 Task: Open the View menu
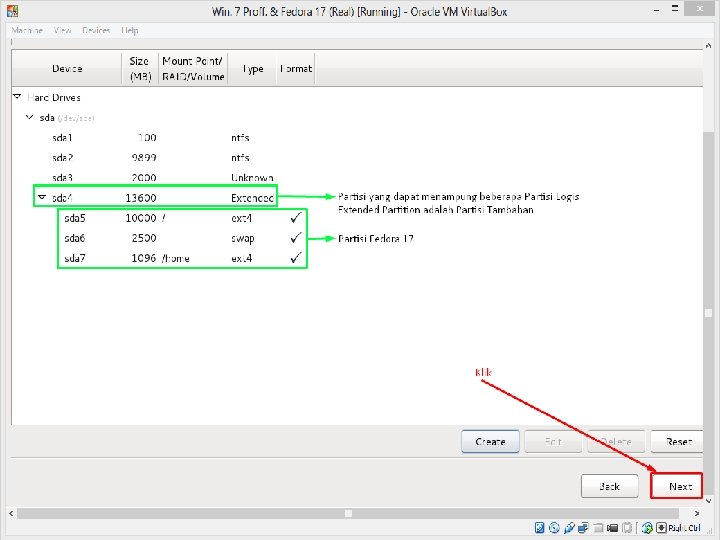tap(62, 30)
